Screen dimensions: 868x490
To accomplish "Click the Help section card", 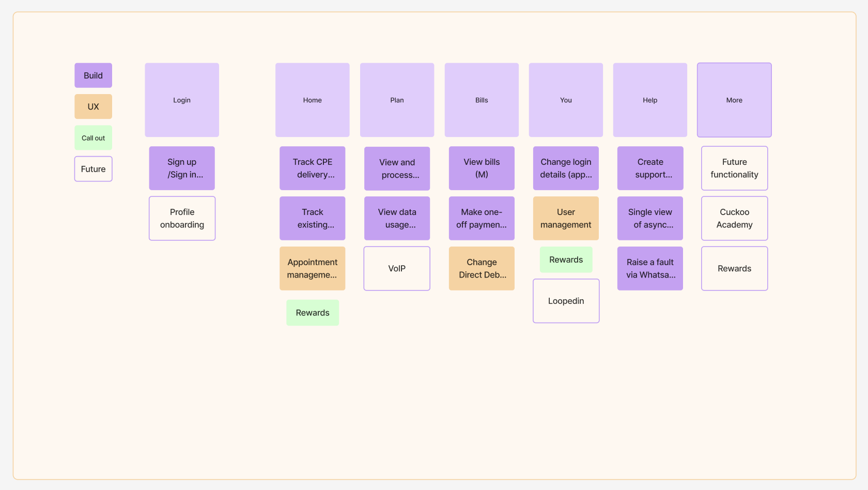I will 650,100.
